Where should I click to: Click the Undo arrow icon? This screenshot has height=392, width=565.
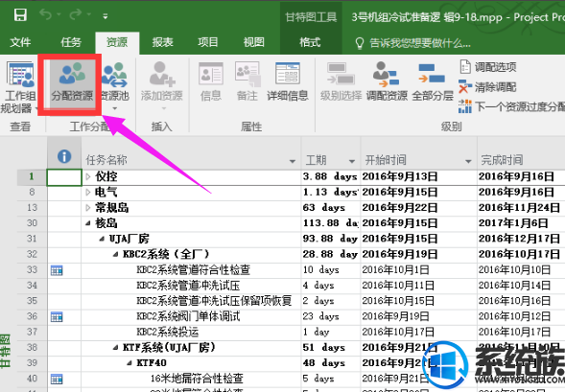pos(46,14)
